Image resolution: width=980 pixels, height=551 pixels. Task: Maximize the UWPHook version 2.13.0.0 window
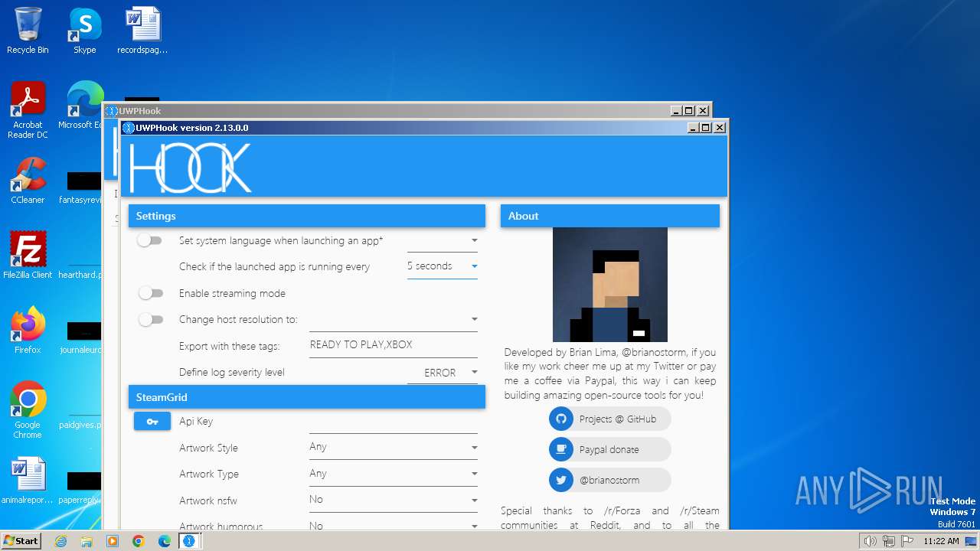706,128
